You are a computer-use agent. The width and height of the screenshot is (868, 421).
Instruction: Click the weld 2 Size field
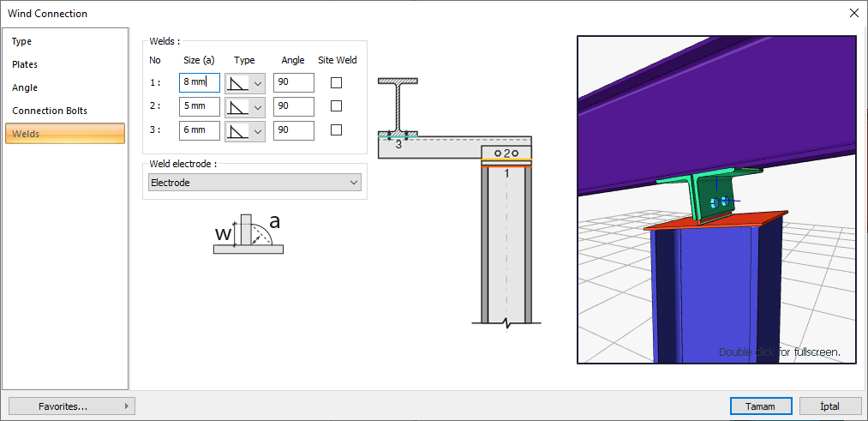(199, 106)
